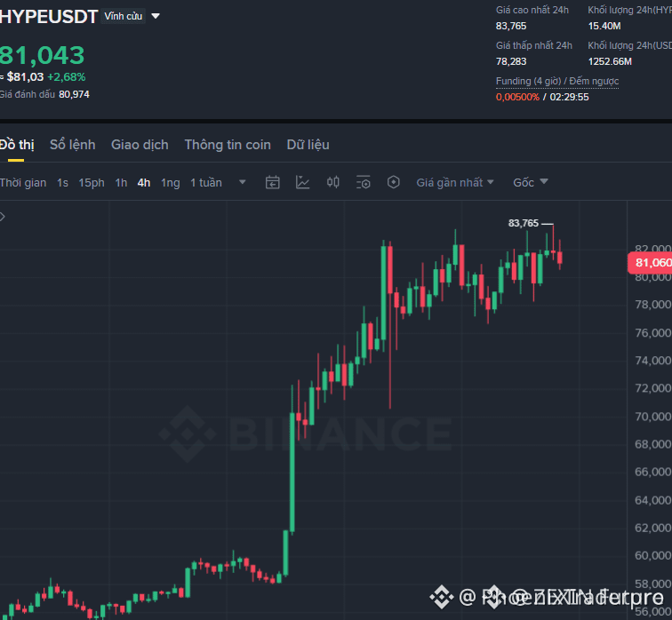Screen dimensions: 672x620
Task: Click the 1252.66M volume value
Action: (x=610, y=61)
